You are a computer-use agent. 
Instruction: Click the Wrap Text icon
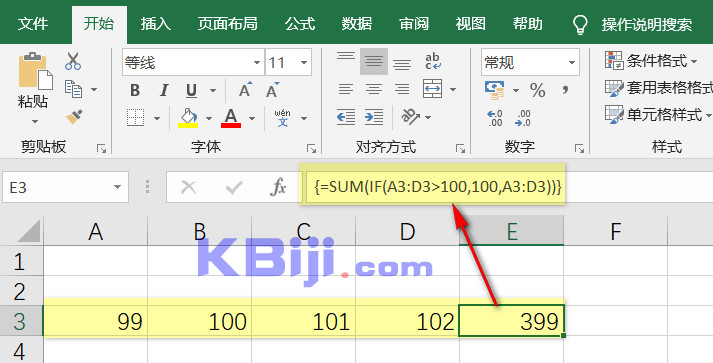click(x=433, y=61)
